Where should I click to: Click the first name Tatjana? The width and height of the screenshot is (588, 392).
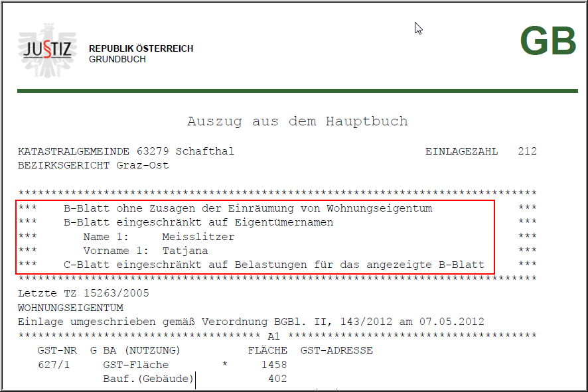[x=184, y=251]
